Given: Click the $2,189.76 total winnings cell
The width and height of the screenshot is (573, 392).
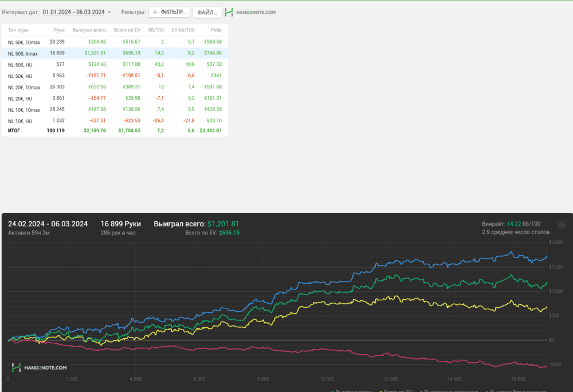Looking at the screenshot, I should (x=95, y=131).
